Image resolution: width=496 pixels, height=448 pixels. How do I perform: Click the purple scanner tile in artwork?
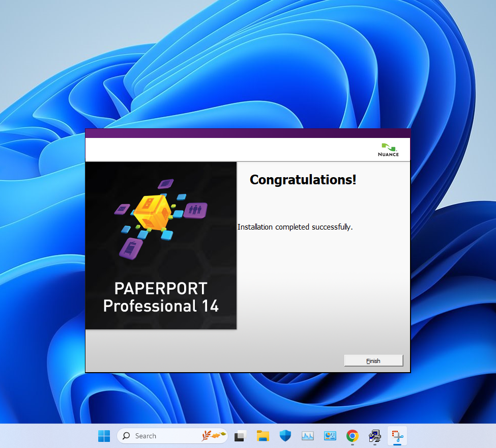tap(131, 248)
